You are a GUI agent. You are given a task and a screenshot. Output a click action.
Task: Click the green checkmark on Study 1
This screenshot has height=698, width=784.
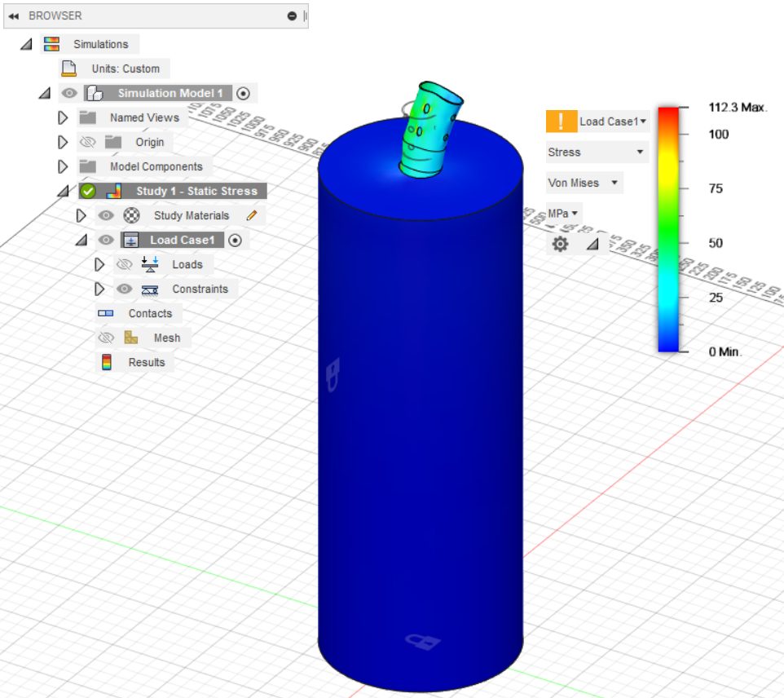pos(88,191)
